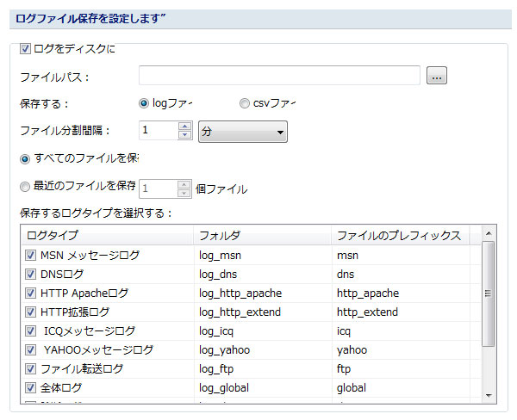
Task: Select the log file format radio button
Action: (x=144, y=104)
